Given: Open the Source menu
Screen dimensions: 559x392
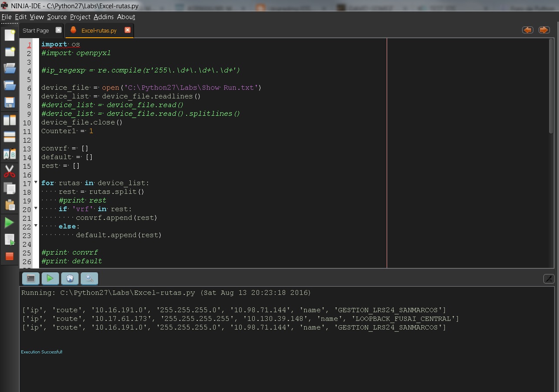Looking at the screenshot, I should tap(57, 17).
